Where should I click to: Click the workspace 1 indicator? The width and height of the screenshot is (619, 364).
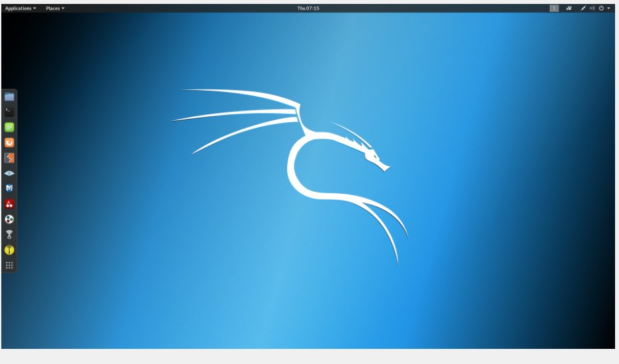(554, 9)
